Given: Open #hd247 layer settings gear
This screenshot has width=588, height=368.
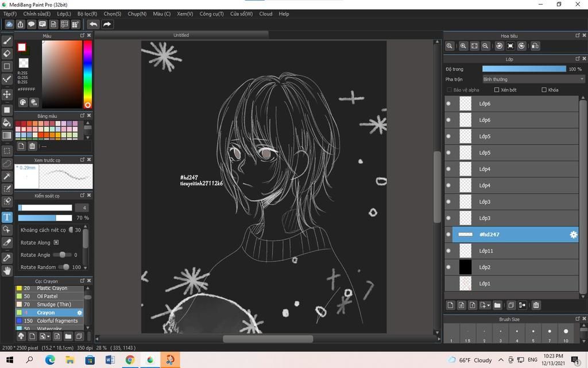Looking at the screenshot, I should 574,235.
